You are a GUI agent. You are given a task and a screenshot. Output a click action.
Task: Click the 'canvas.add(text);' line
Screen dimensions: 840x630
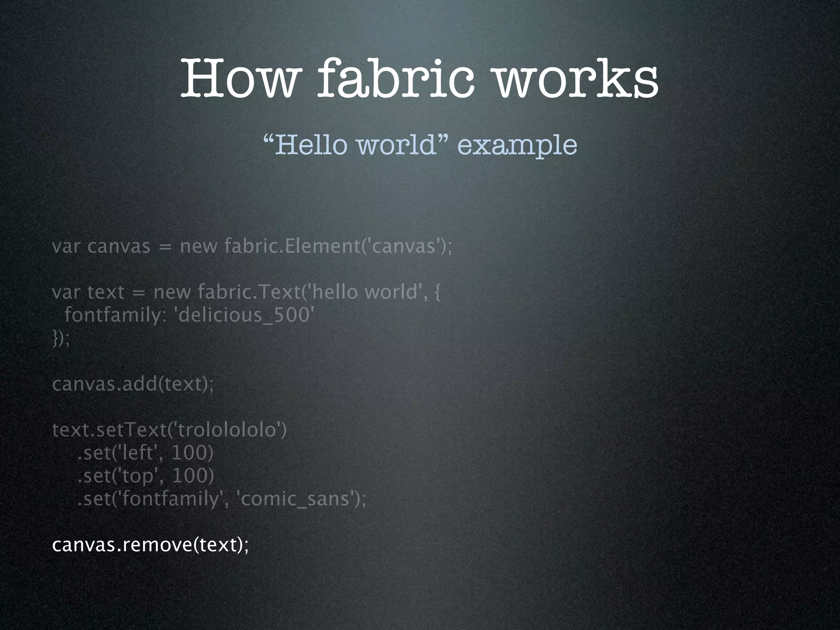pos(133,384)
